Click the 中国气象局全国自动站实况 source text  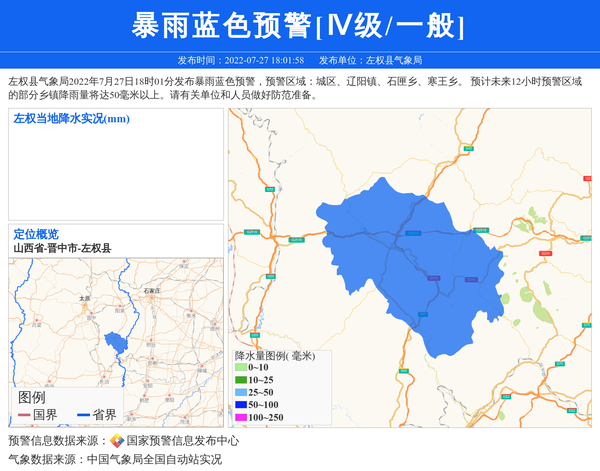[154, 460]
